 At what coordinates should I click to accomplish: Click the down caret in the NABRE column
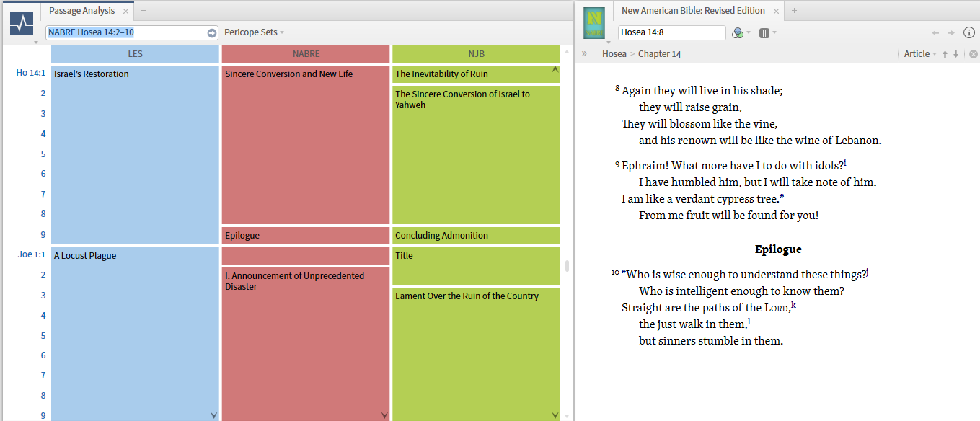point(384,415)
